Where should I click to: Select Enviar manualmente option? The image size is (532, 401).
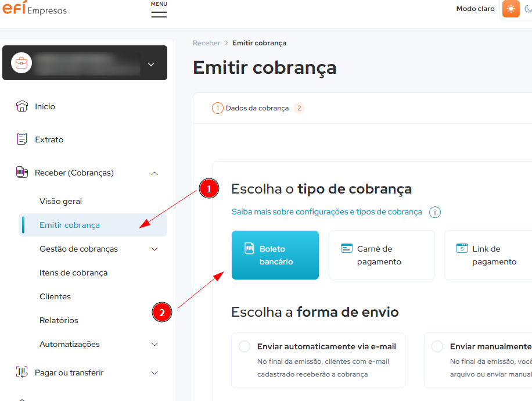tap(437, 346)
